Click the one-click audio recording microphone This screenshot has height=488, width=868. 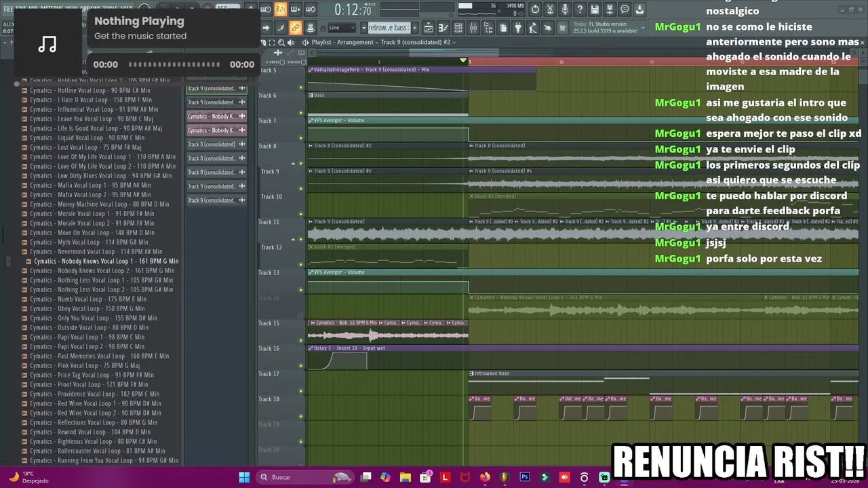click(x=565, y=9)
